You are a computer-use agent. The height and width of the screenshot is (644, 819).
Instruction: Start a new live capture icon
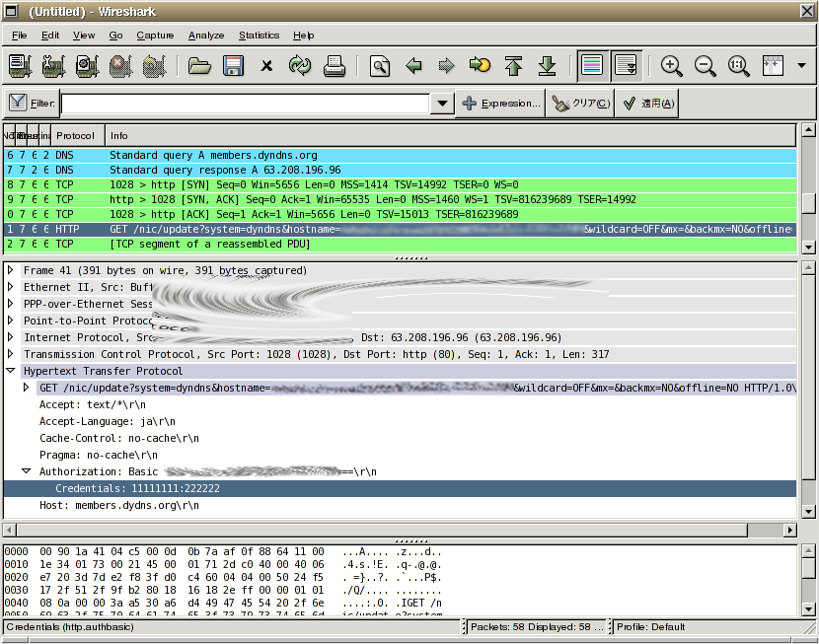pos(87,66)
